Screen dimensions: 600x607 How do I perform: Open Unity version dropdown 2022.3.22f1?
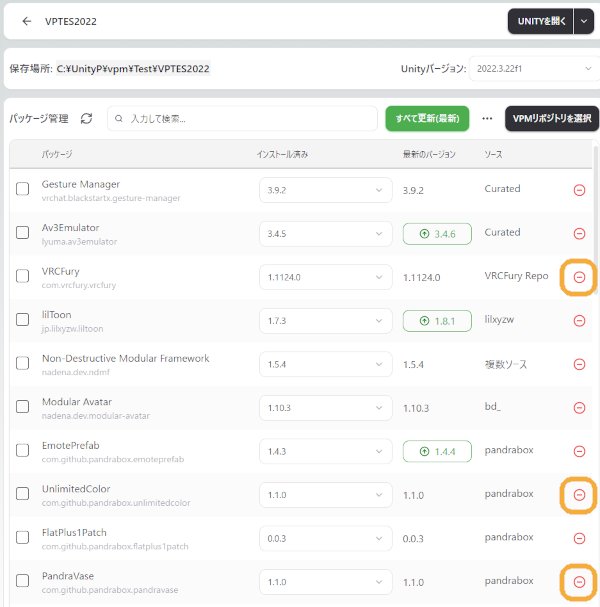pyautogui.click(x=534, y=69)
